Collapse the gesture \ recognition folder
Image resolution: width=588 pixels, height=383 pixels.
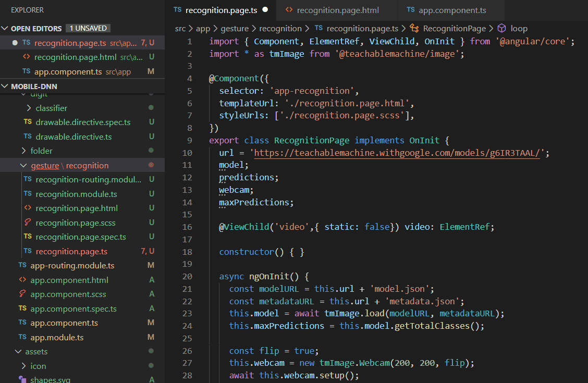pos(23,165)
